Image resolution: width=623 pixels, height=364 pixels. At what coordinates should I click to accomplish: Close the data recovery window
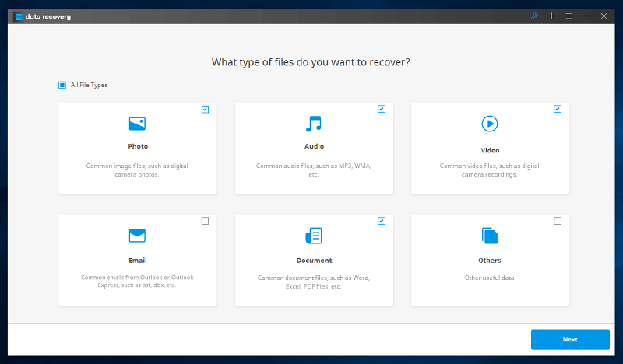(x=604, y=16)
